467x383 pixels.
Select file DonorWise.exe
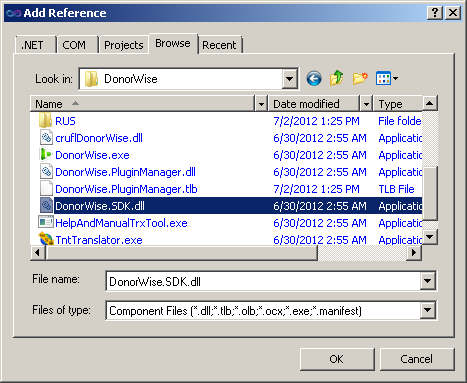pos(92,155)
